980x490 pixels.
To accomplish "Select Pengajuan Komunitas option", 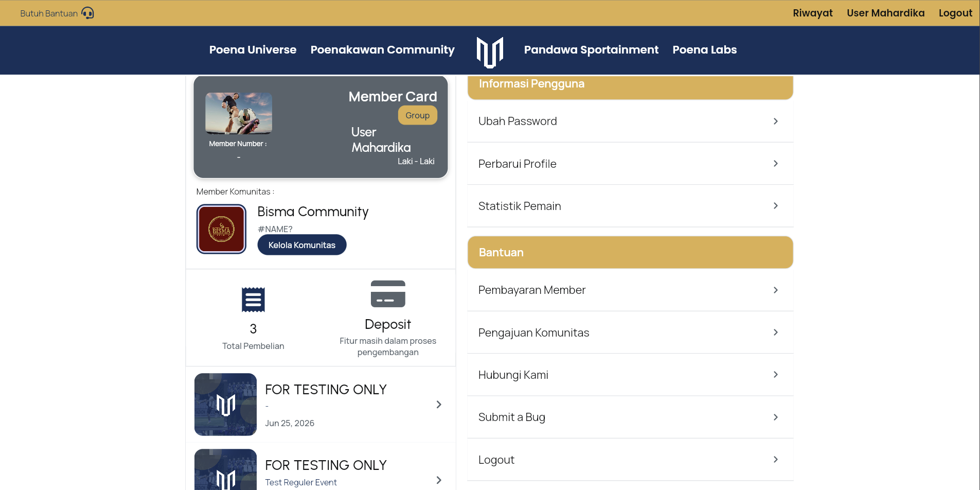I will click(630, 332).
